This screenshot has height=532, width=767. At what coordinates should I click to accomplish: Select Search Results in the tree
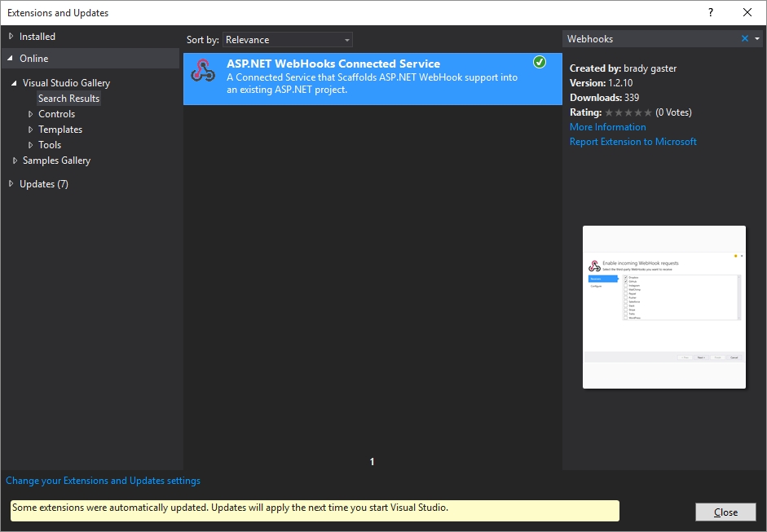click(x=69, y=99)
